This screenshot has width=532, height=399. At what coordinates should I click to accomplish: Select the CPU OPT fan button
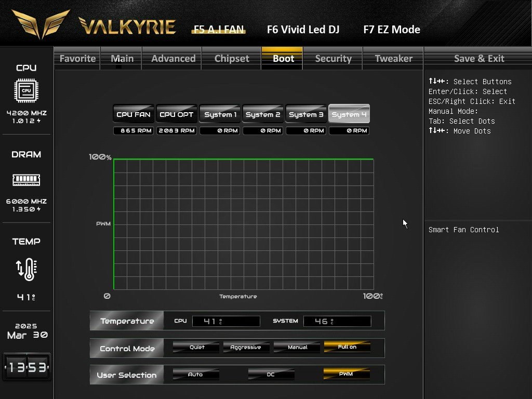177,114
